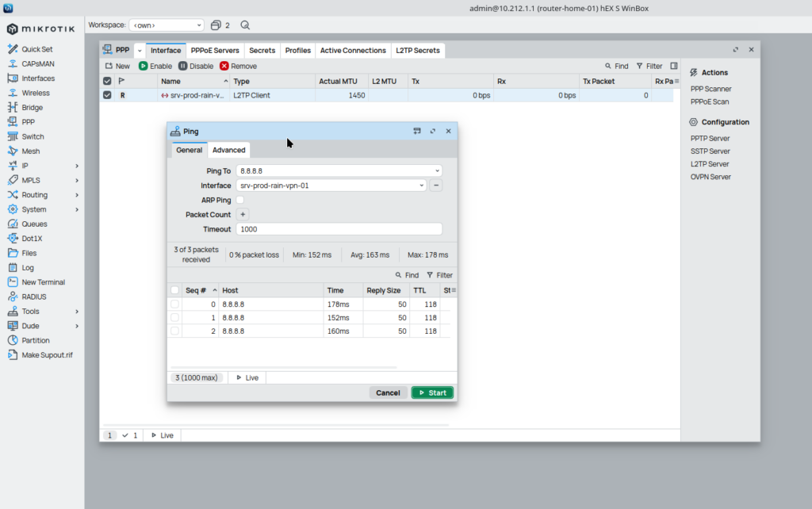Add a Packet Count value with plus
This screenshot has height=509, width=812.
coord(243,215)
